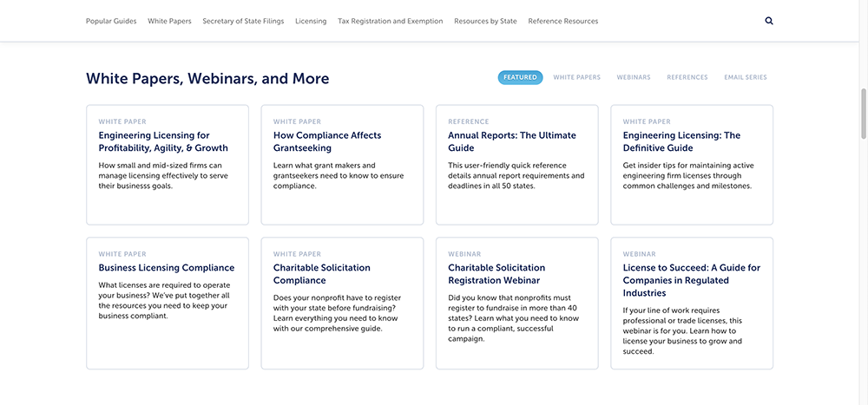
Task: Click 'Get insider tips for maintaining' description
Action: (688, 176)
